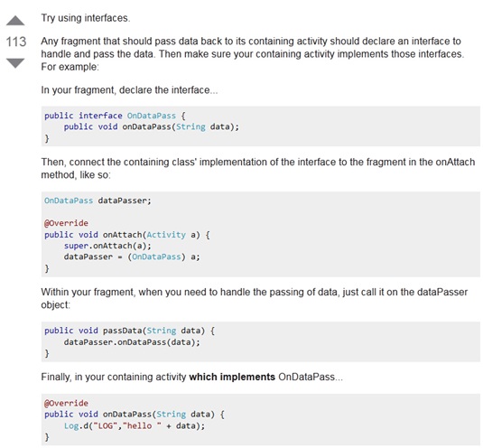The height and width of the screenshot is (448, 483).
Task: Click the passData method code block
Action: click(261, 341)
